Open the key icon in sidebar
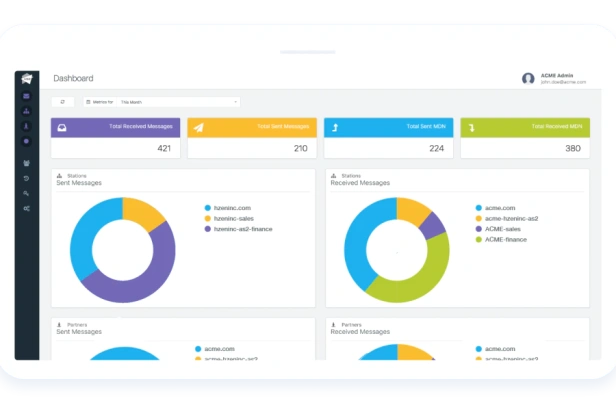Image resolution: width=616 pixels, height=405 pixels. (26, 193)
